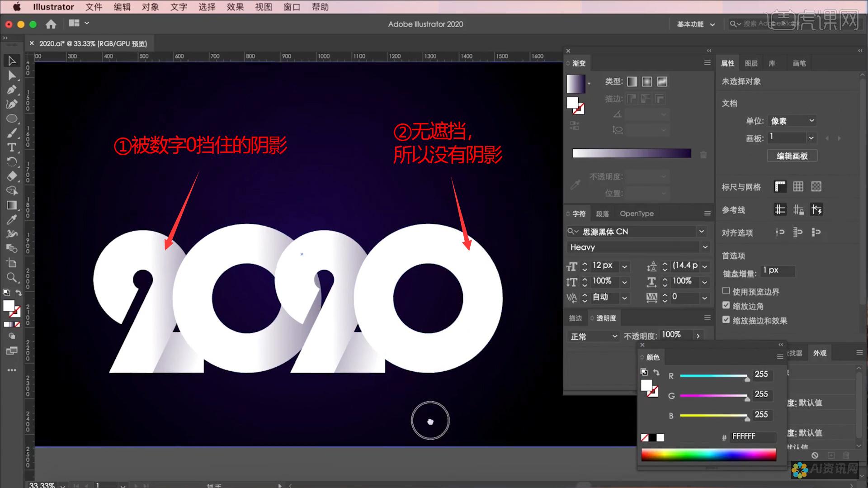Open the Illustrator application menu
Image resolution: width=868 pixels, height=488 pixels.
53,7
